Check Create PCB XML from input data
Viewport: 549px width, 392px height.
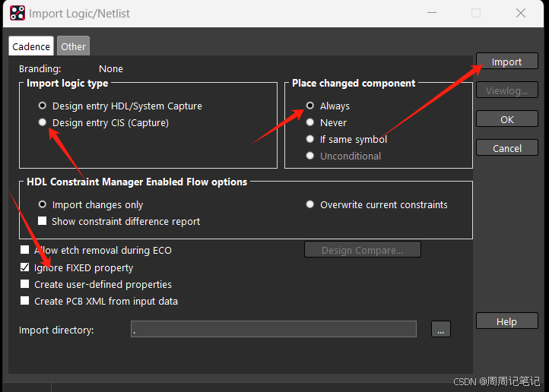click(24, 301)
